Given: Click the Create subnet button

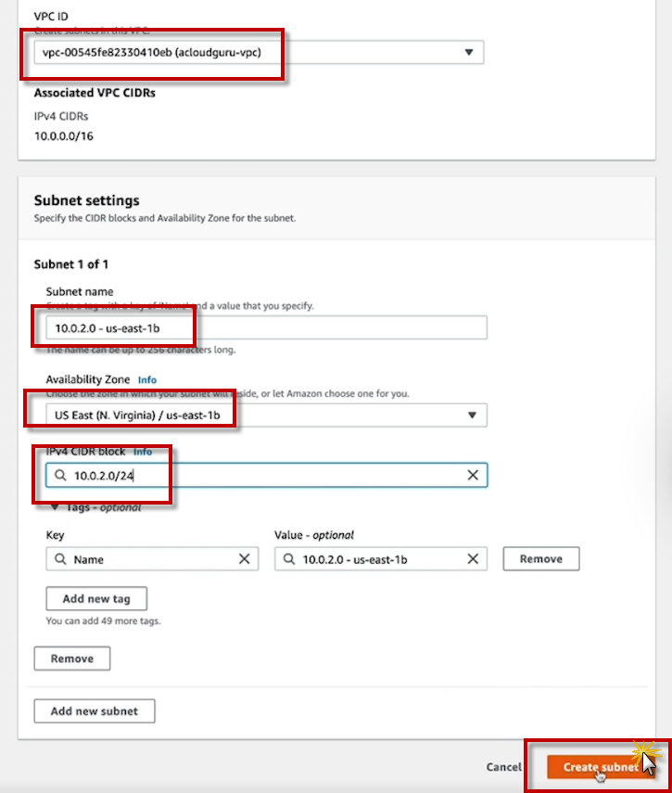Looking at the screenshot, I should tap(594, 767).
